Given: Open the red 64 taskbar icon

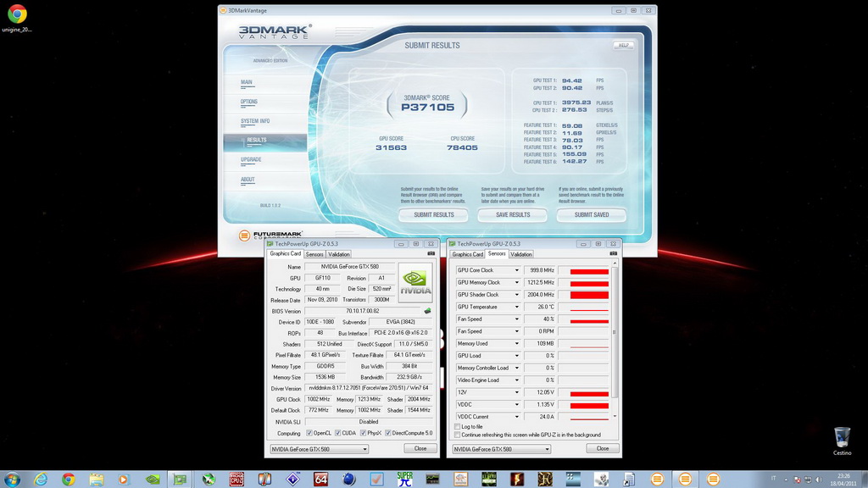Looking at the screenshot, I should click(x=320, y=480).
